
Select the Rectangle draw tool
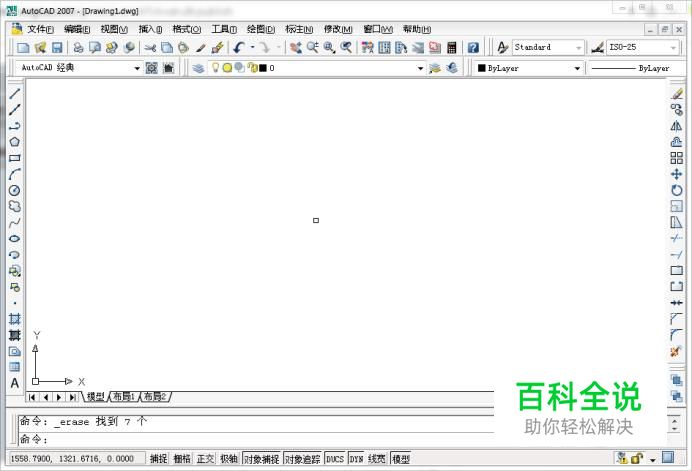(15, 158)
